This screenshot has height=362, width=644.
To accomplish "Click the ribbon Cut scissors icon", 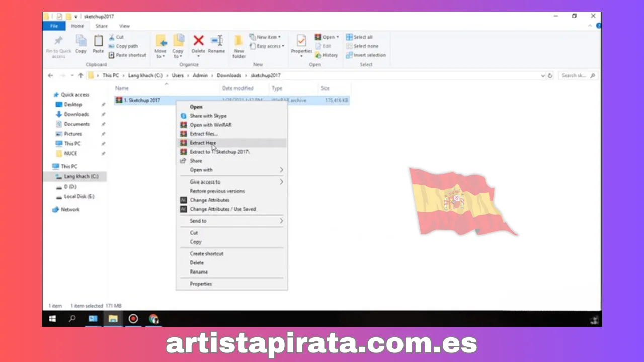I will tap(112, 37).
